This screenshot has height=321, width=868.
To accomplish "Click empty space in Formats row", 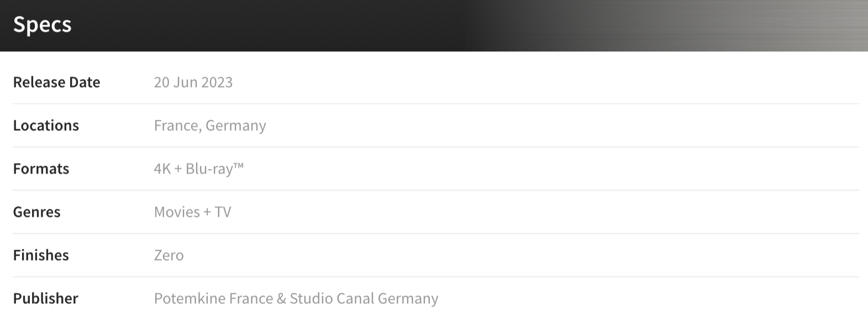I will (553, 169).
